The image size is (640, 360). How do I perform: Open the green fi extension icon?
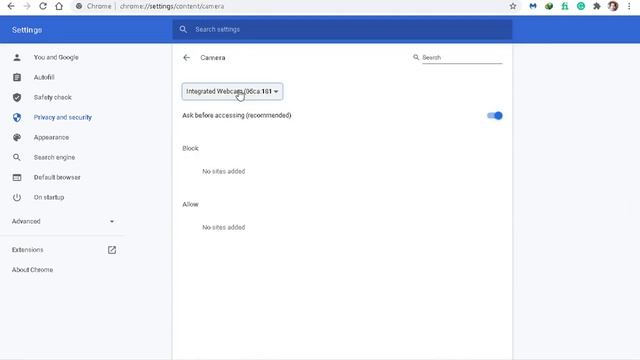pyautogui.click(x=565, y=6)
